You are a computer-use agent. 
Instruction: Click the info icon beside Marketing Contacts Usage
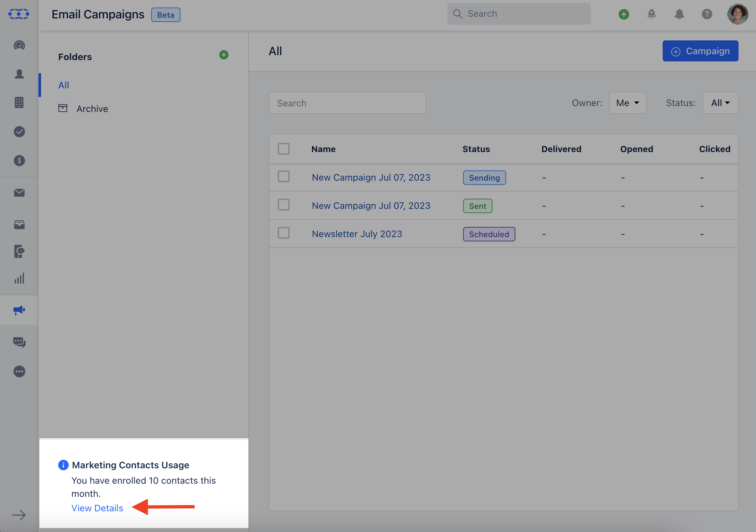(63, 465)
